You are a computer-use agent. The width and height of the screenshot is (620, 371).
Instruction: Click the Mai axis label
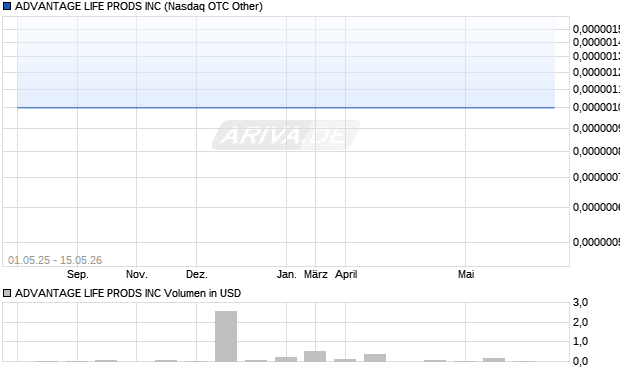(466, 274)
